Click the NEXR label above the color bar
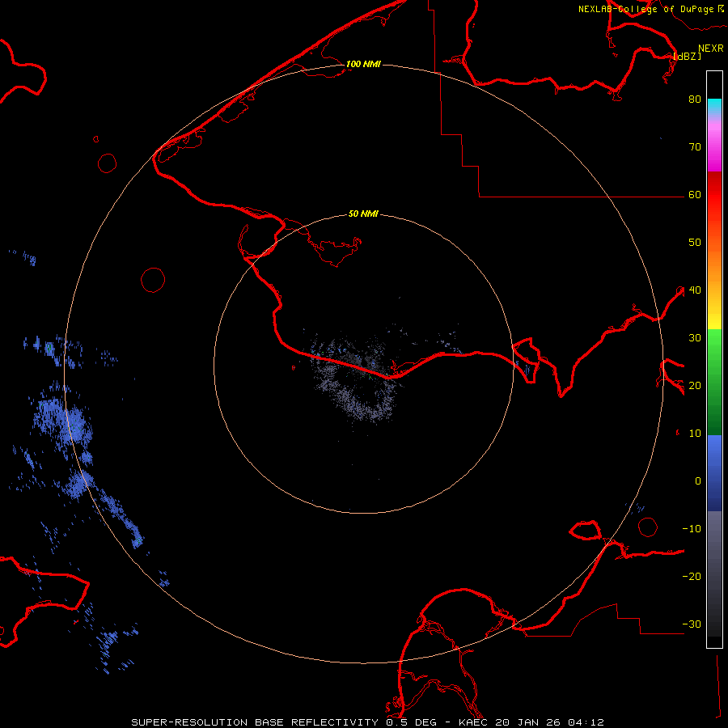Image resolution: width=728 pixels, height=728 pixels. [711, 49]
